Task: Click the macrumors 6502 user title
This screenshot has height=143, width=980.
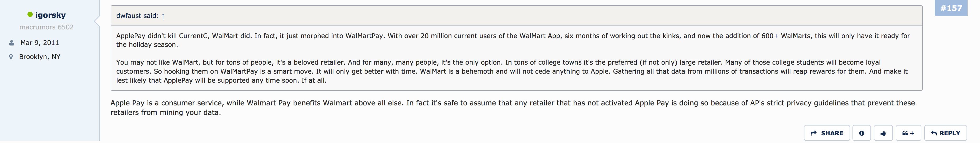Action: (x=46, y=27)
